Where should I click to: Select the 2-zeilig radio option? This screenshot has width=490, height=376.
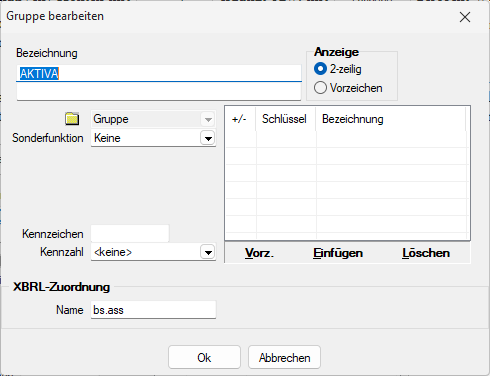point(320,69)
